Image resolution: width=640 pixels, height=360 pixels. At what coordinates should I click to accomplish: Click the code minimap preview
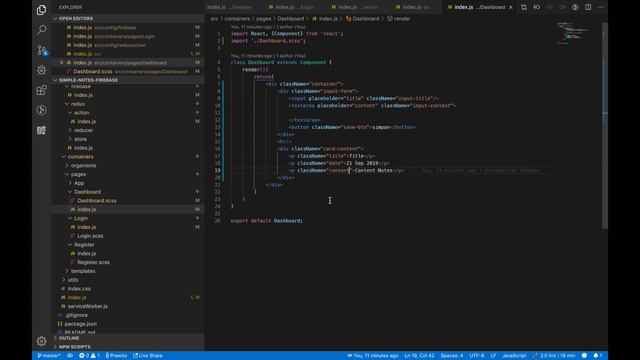[x=573, y=33]
